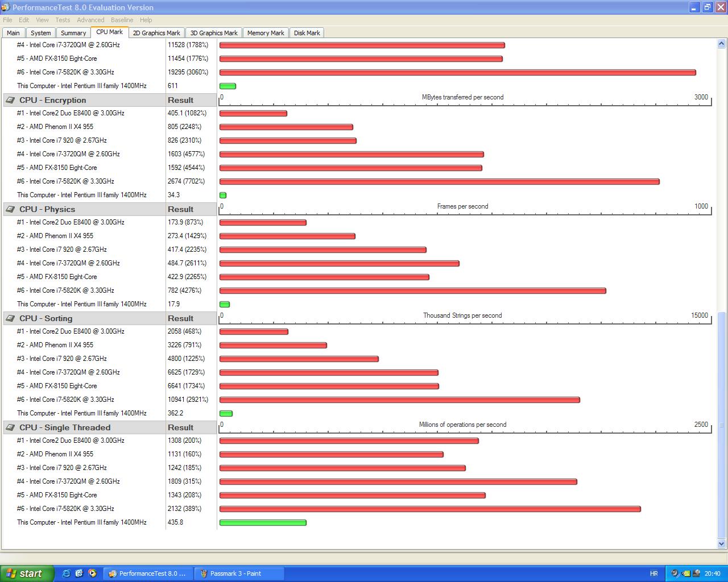Click the CPU - Sorting section book icon
Image resolution: width=728 pixels, height=582 pixels.
pos(10,318)
